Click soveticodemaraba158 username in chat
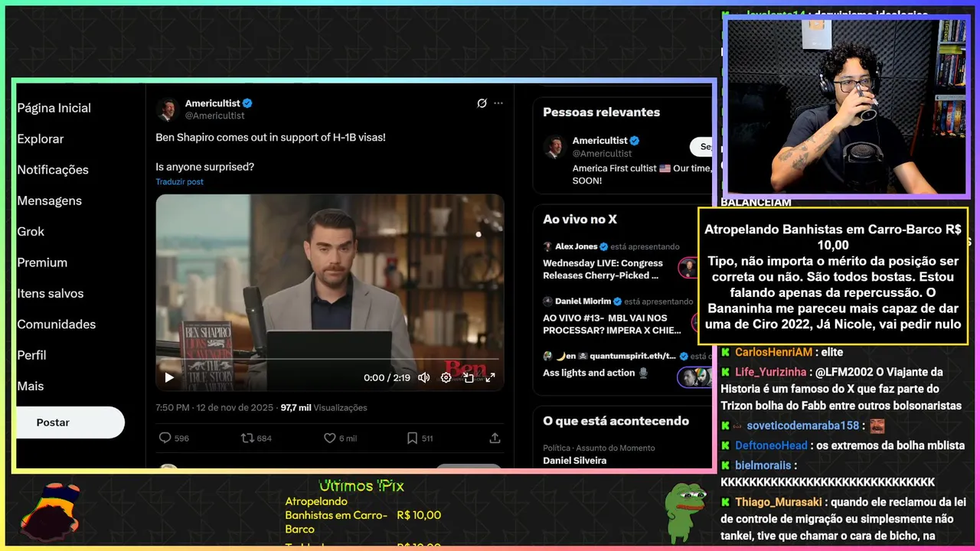 coord(803,425)
